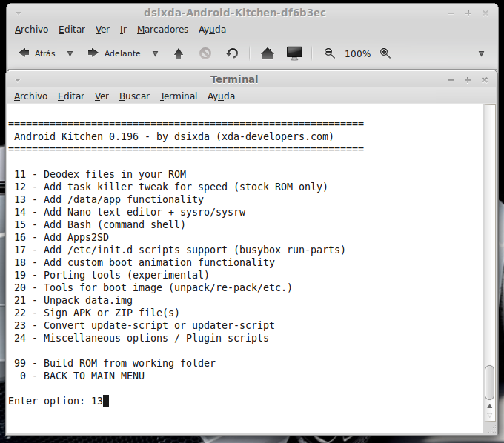Click line '19 - Porting tools (experimental)'
The height and width of the screenshot is (443, 504).
pos(111,275)
